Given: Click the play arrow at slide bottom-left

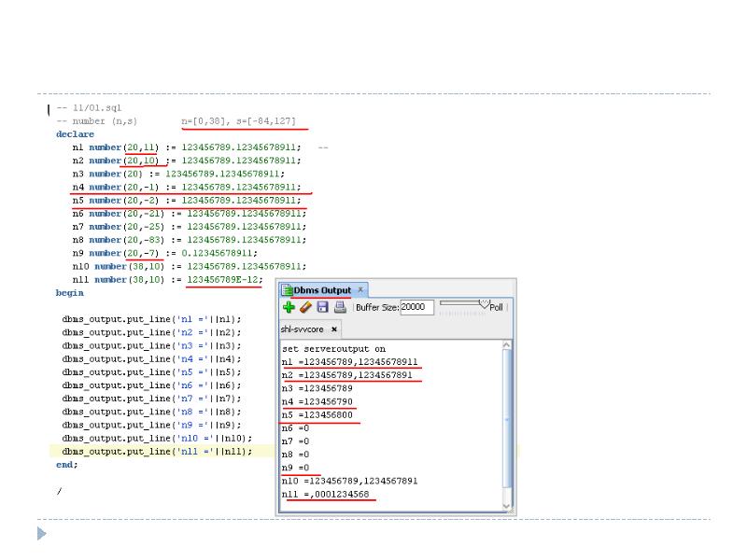Looking at the screenshot, I should [x=41, y=534].
